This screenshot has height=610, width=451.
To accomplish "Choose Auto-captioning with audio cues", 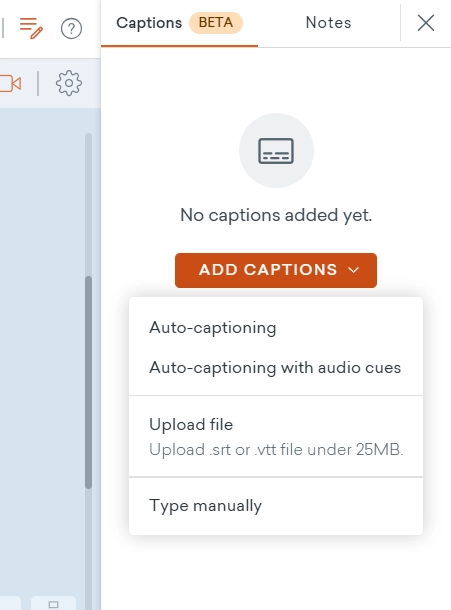I will coord(276,368).
